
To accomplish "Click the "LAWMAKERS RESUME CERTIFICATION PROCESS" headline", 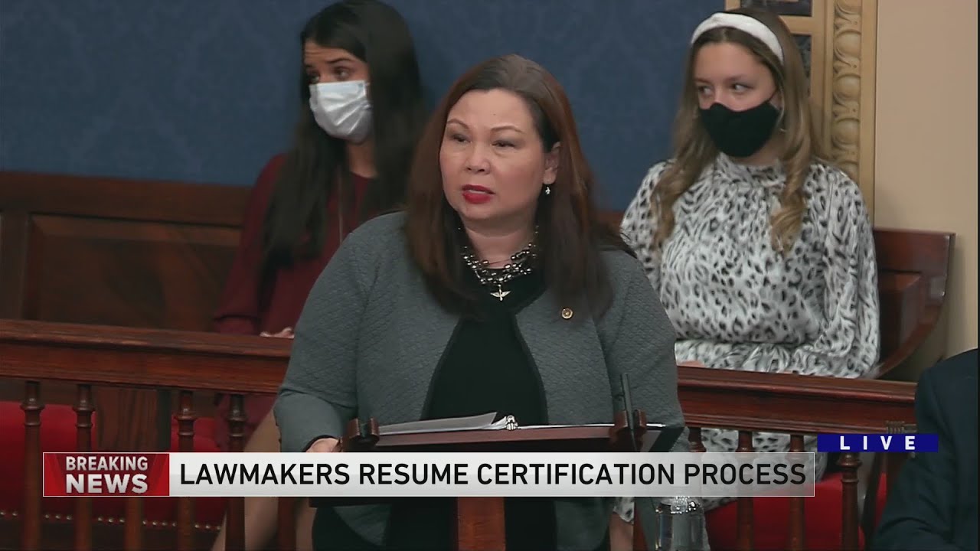I will tap(492, 474).
